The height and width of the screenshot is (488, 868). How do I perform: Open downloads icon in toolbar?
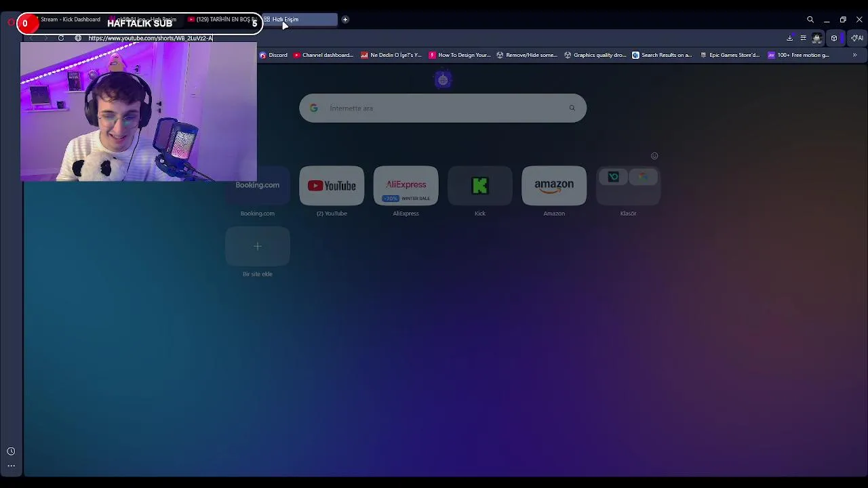click(x=789, y=38)
